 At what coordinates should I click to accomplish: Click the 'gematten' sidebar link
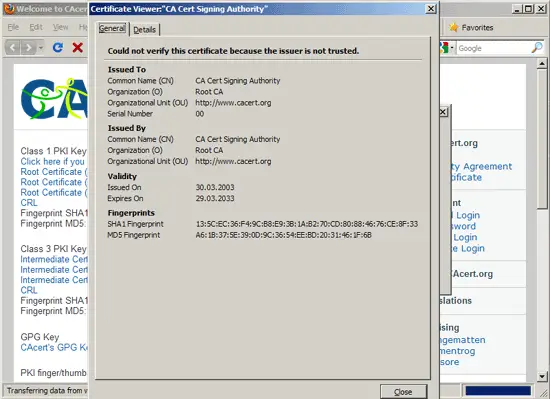click(463, 340)
